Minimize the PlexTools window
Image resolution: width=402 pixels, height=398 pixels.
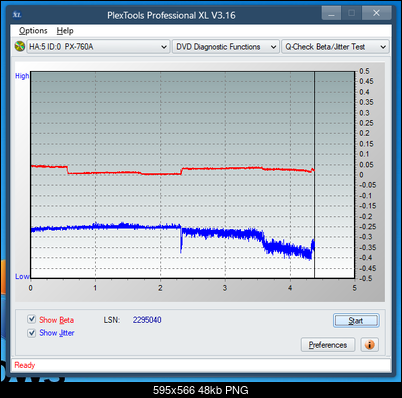tap(331, 14)
